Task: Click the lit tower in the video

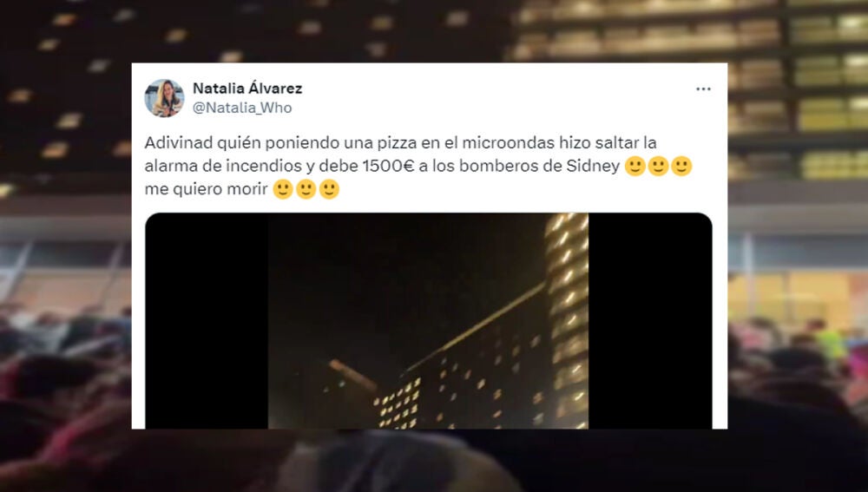Action: 567,320
